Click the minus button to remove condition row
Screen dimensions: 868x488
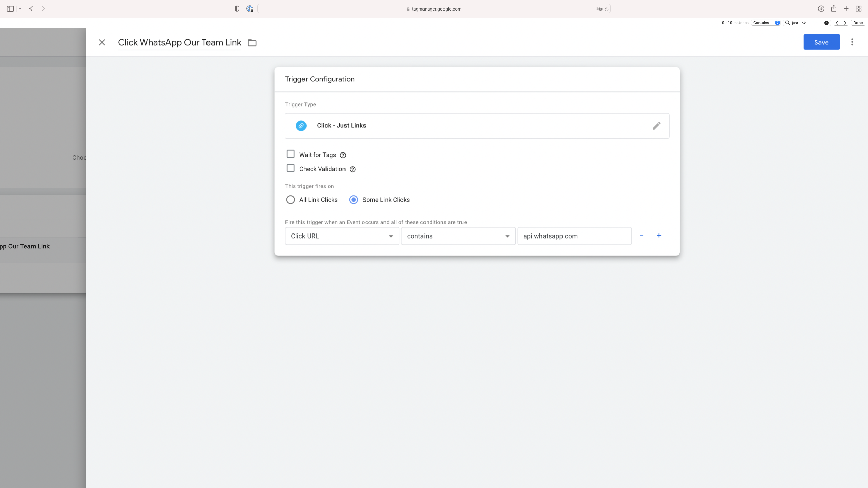642,236
